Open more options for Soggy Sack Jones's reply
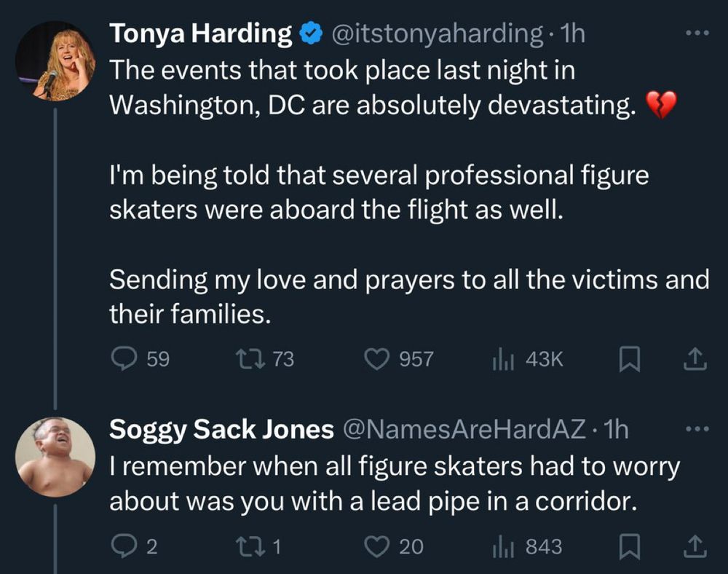The image size is (728, 574). click(x=697, y=428)
